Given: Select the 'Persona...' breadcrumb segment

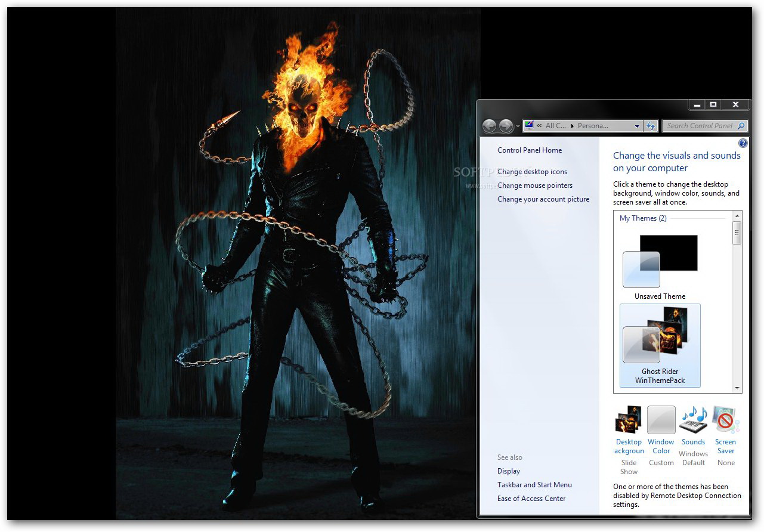Looking at the screenshot, I should tap(593, 126).
